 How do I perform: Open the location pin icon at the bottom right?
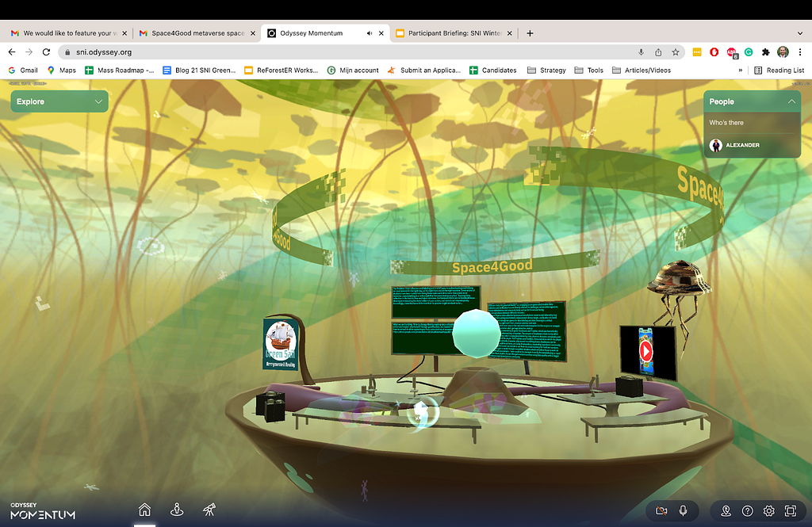(726, 511)
